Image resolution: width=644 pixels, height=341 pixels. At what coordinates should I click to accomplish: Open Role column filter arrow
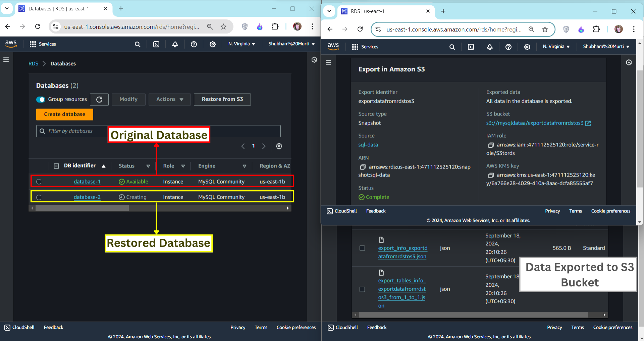coord(183,166)
